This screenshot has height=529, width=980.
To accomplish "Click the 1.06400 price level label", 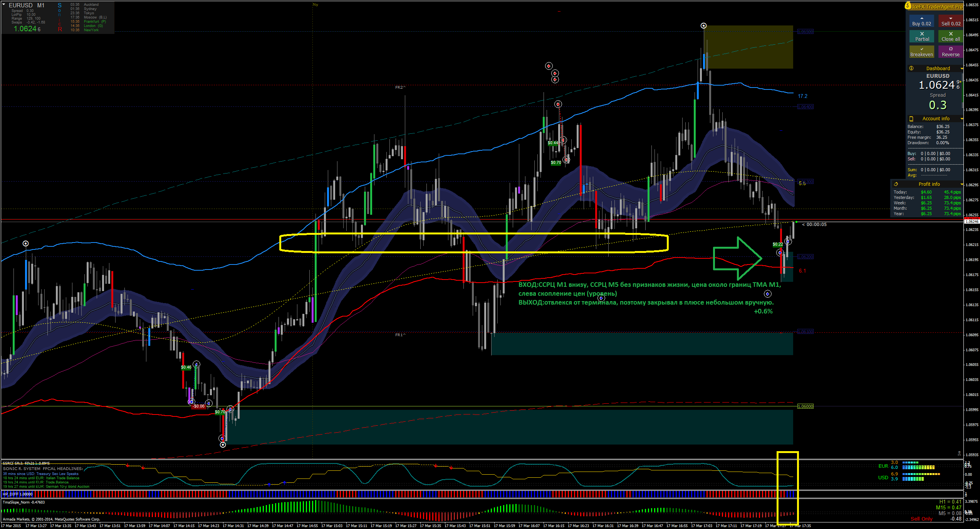I will click(805, 107).
